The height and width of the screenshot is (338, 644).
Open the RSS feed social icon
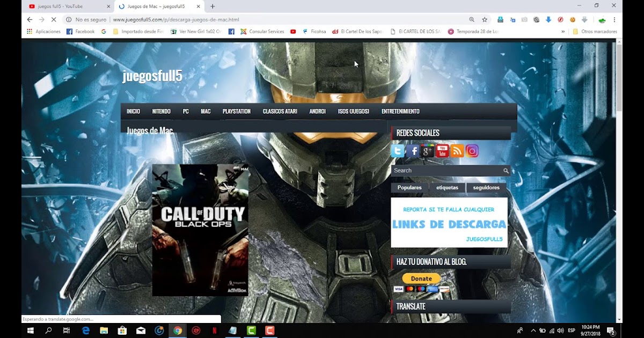(457, 151)
